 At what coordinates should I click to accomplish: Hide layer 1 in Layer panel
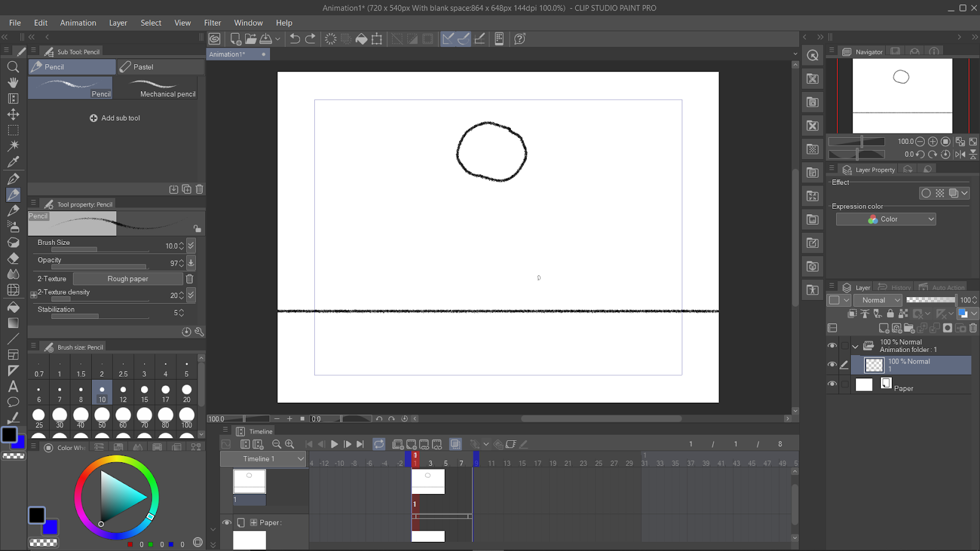tap(832, 364)
